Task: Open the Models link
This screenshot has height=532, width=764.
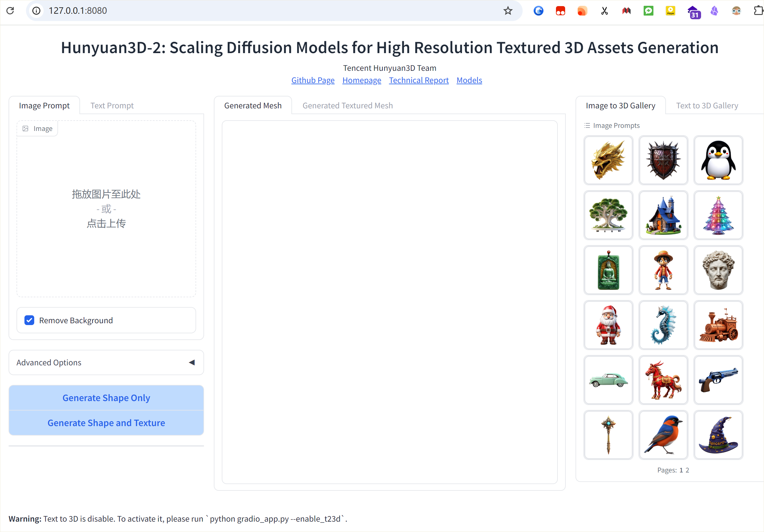Action: click(x=469, y=80)
